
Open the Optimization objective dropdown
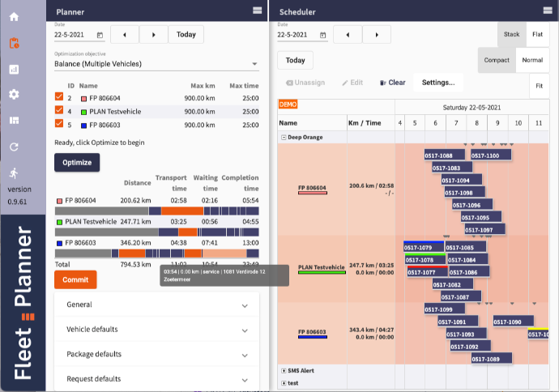pos(156,63)
